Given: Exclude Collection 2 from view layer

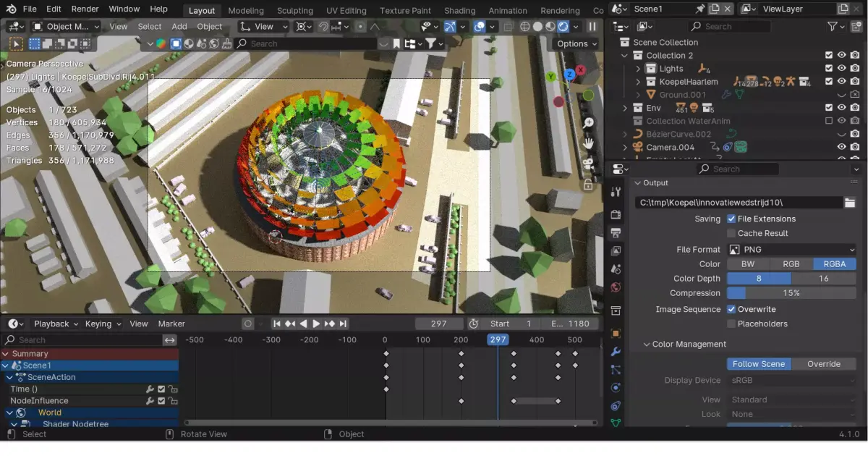Looking at the screenshot, I should pos(829,55).
